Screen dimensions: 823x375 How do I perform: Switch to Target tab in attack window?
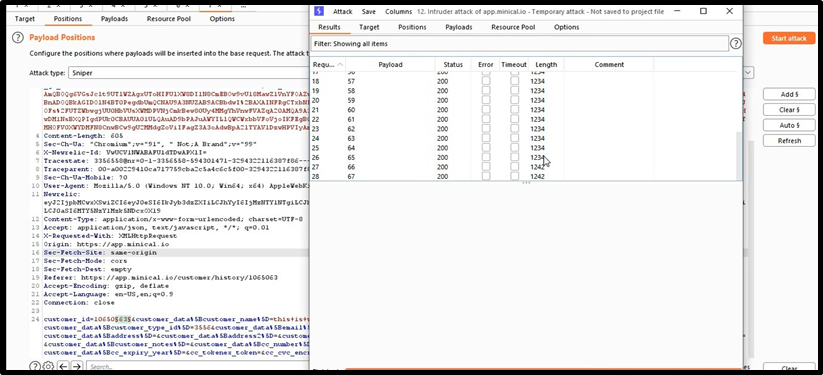(x=369, y=27)
